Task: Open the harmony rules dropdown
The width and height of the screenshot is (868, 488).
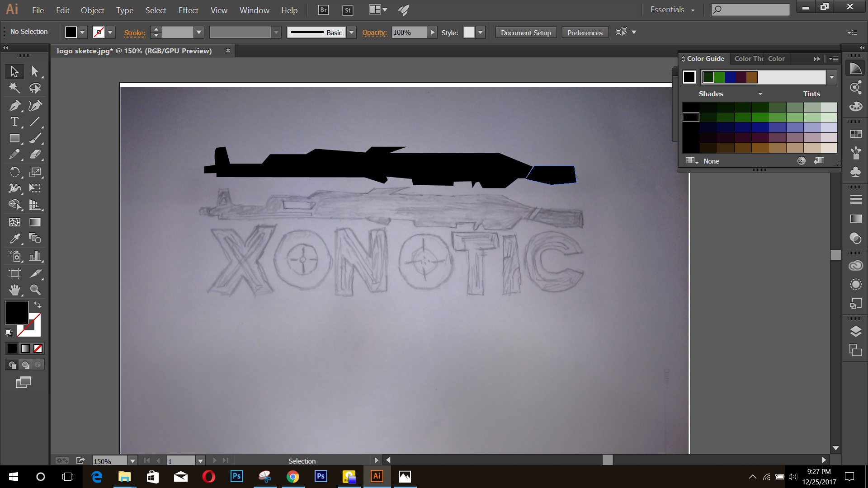Action: [x=832, y=77]
